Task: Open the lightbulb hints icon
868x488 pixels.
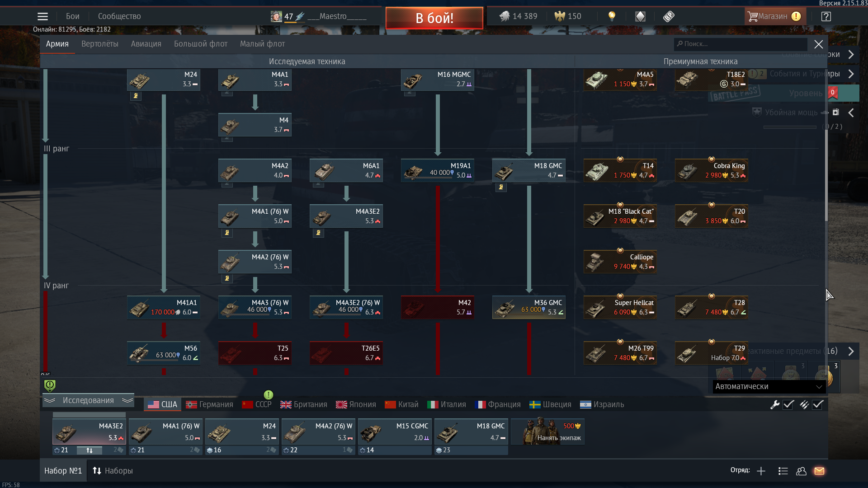Action: (x=612, y=16)
